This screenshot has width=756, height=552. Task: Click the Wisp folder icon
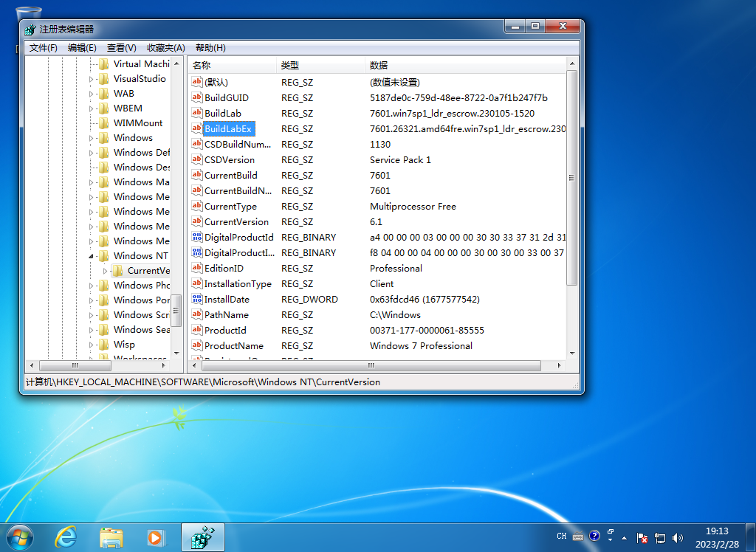103,344
